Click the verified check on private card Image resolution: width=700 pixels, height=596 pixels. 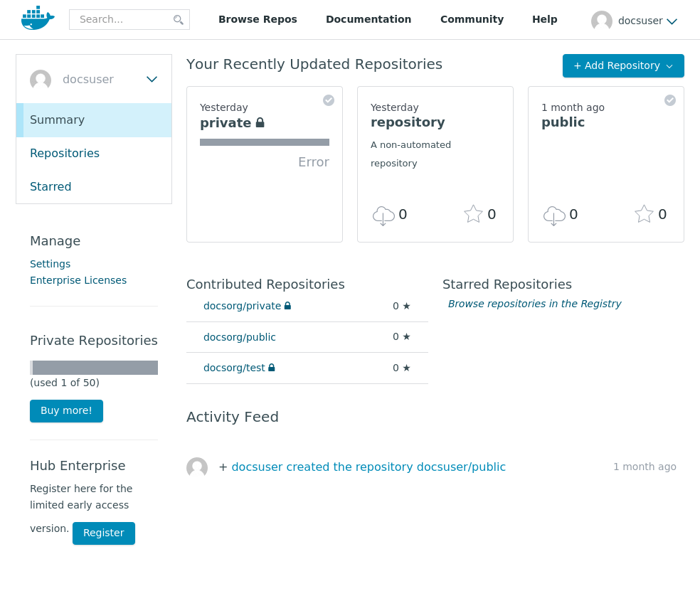click(329, 100)
